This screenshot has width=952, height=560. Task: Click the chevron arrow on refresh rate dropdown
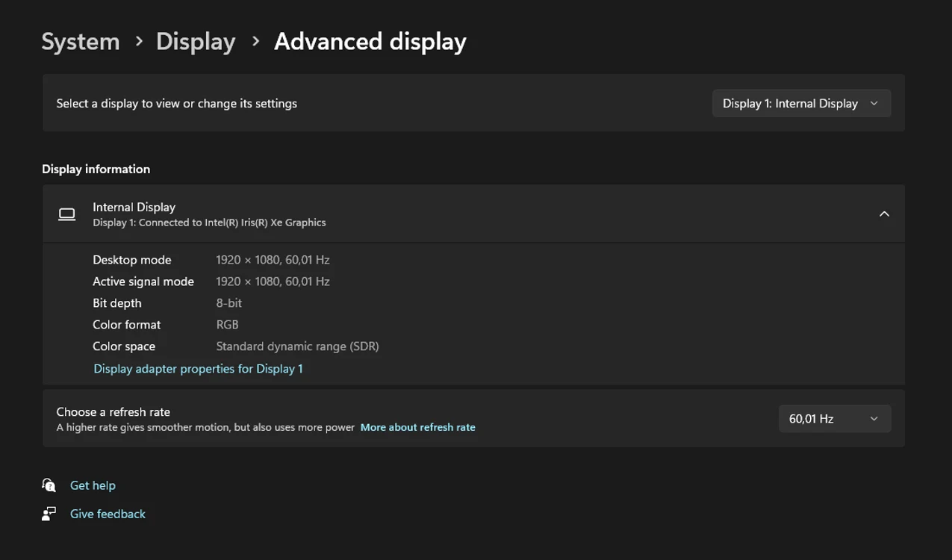tap(874, 419)
